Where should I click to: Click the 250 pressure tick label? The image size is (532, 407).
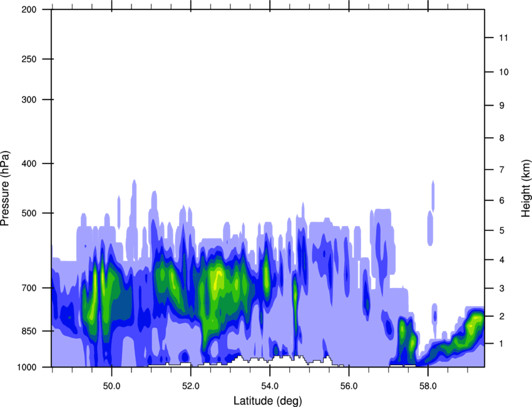point(29,59)
